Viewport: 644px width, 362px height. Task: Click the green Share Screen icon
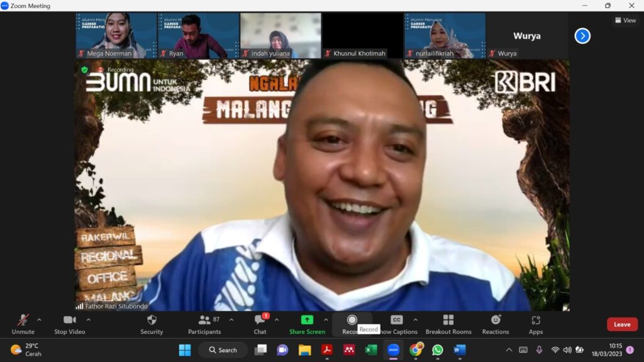[307, 320]
